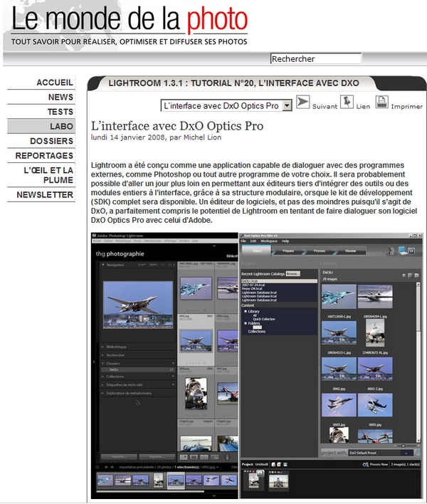Collapse the Lightroom left panel with side arrow
Image resolution: width=427 pixels, height=504 pixels.
coord(94,362)
